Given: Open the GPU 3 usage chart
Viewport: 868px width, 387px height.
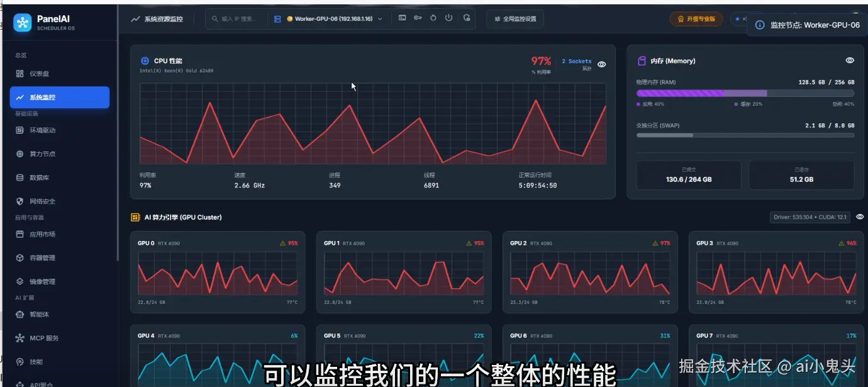Looking at the screenshot, I should (x=776, y=274).
